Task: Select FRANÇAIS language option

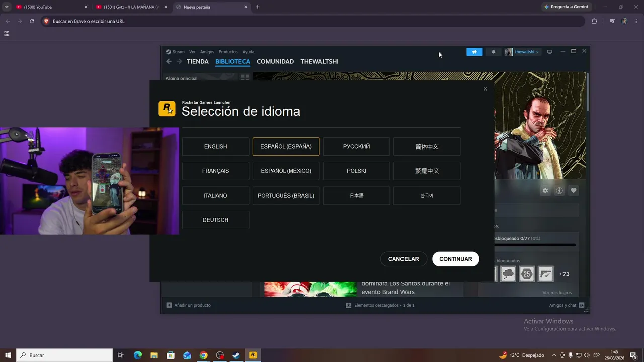Action: coord(215,171)
